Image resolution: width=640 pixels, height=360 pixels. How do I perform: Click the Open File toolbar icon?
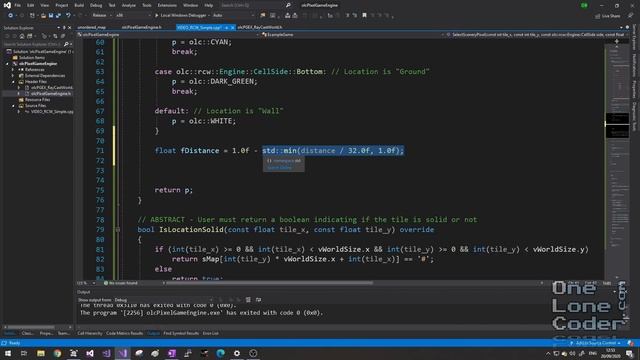coord(43,16)
